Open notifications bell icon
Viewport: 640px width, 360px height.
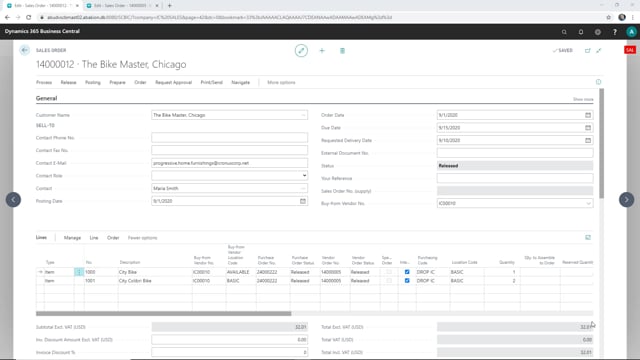581,32
